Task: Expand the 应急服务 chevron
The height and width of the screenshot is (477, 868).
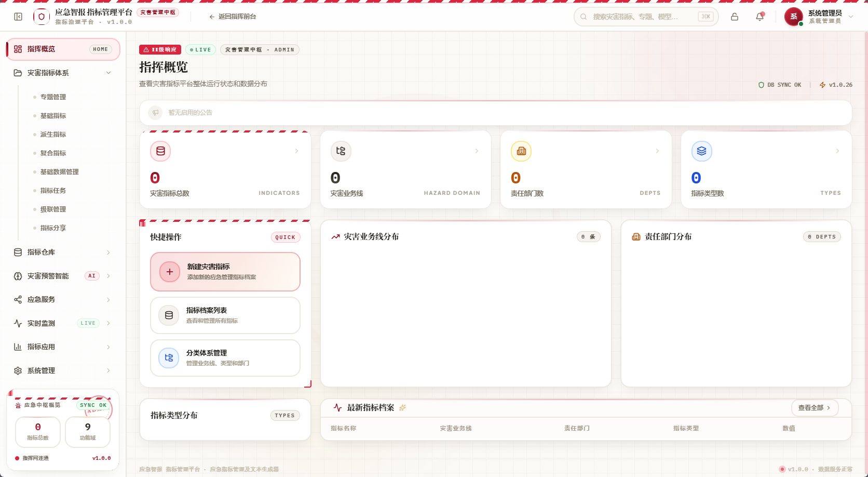Action: (x=108, y=299)
